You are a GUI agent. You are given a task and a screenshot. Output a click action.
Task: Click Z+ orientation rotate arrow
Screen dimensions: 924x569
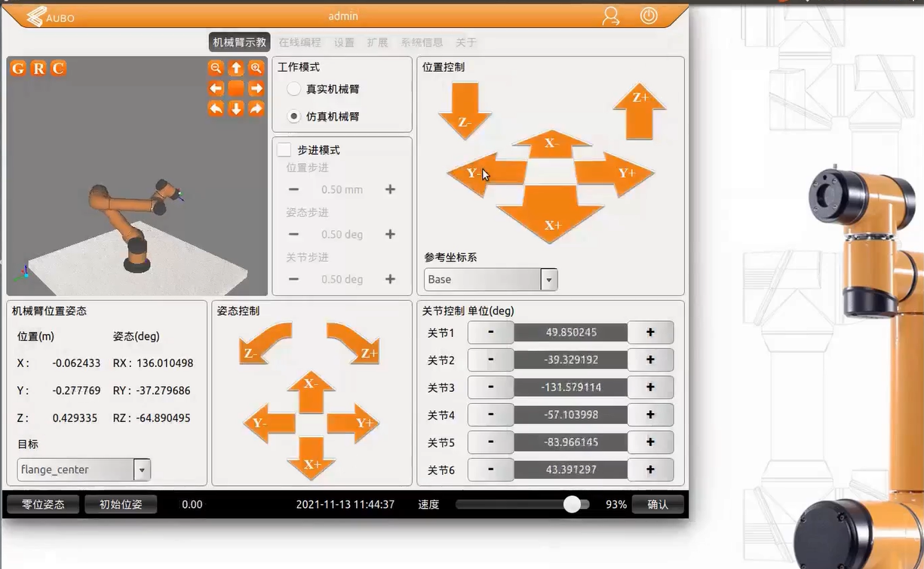pos(354,343)
